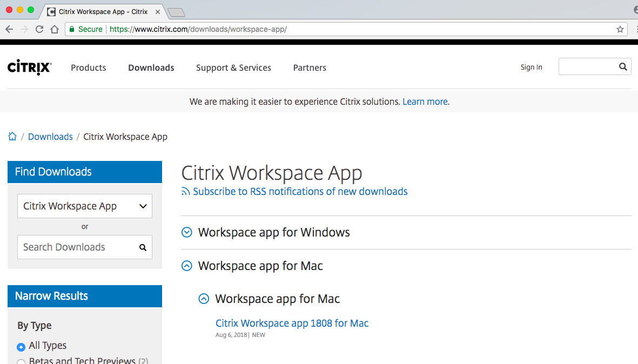Open a new browser tab
This screenshot has height=364, width=638.
tap(176, 12)
